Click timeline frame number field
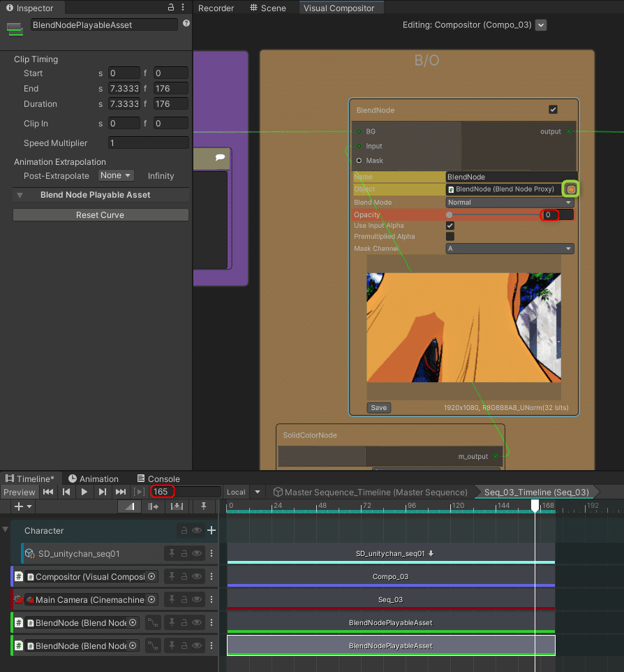624x672 pixels. pos(186,492)
